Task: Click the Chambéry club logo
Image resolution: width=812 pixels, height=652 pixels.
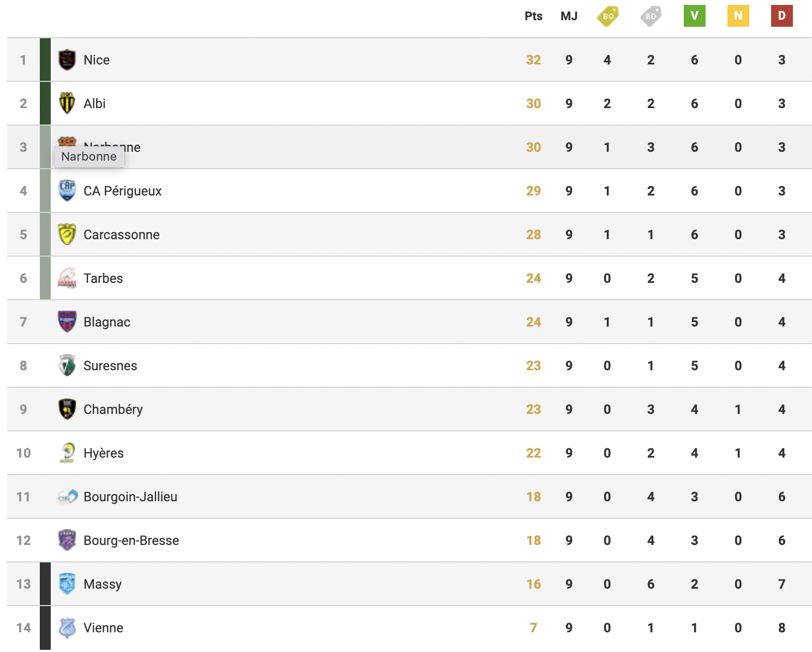Action: point(67,409)
